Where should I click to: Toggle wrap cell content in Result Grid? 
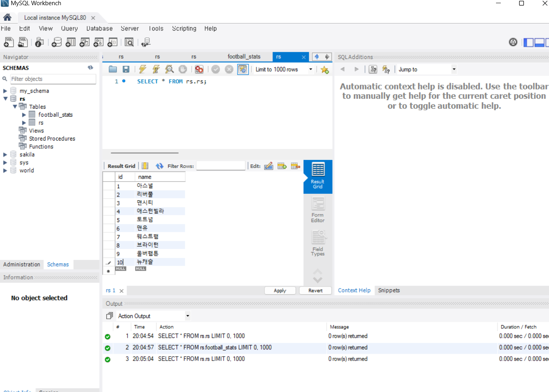tap(145, 166)
